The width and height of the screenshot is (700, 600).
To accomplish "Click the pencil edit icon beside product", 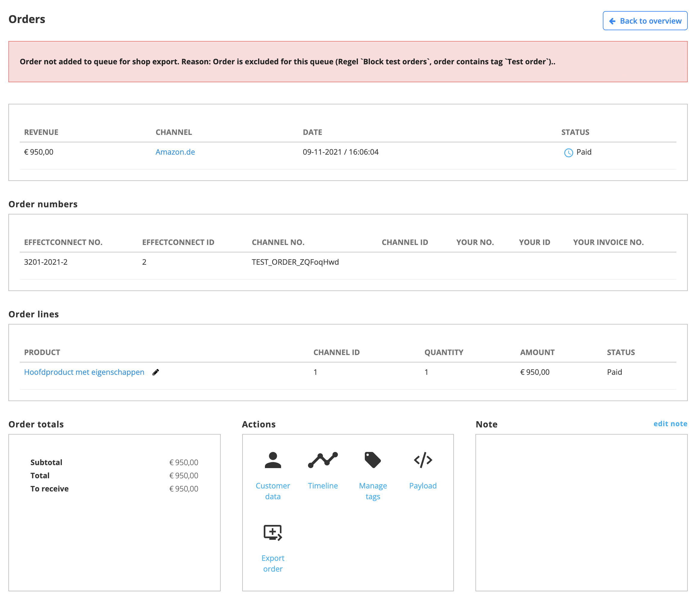I will pos(156,372).
